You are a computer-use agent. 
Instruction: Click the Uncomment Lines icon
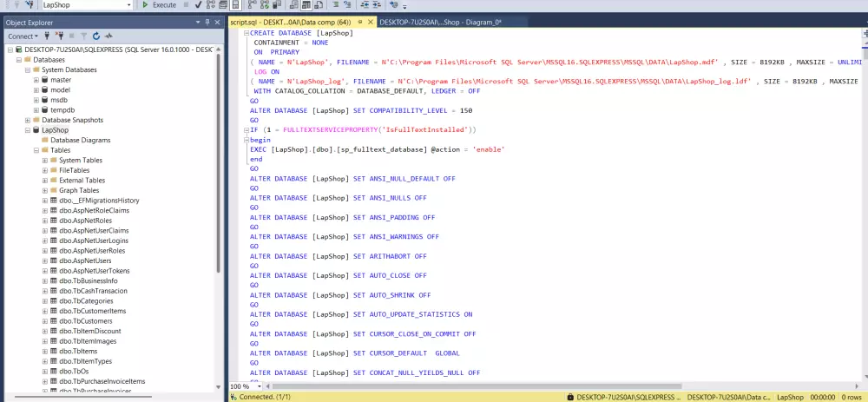click(x=347, y=4)
